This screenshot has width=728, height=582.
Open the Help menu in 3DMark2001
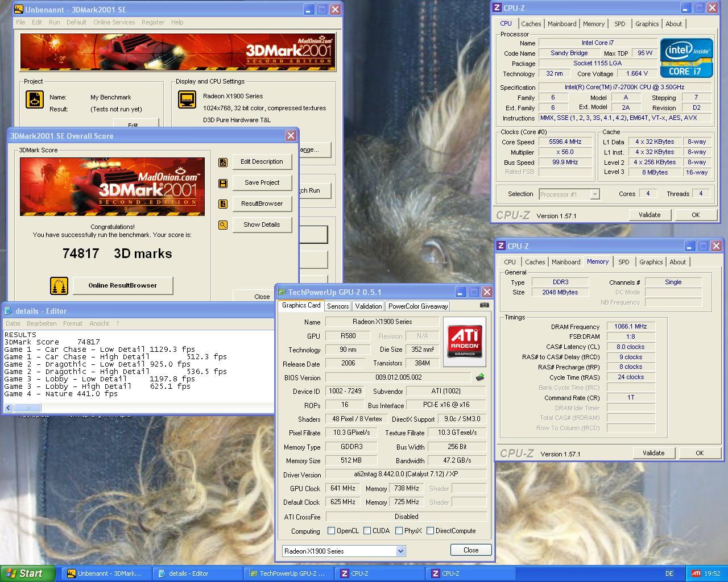[x=177, y=22]
